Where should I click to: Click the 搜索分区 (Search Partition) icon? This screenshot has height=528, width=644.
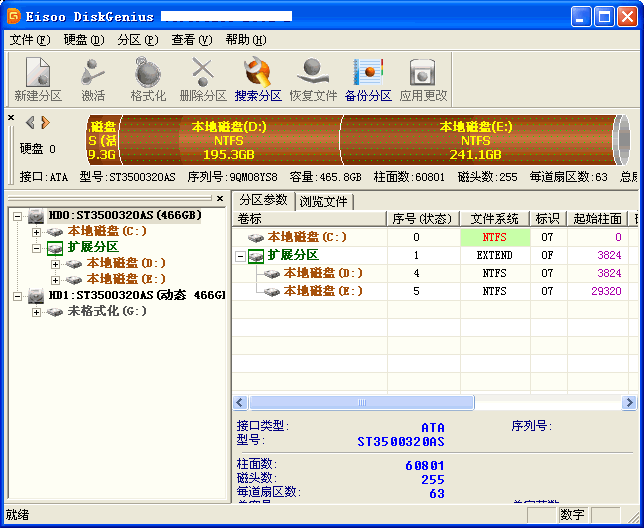point(258,79)
